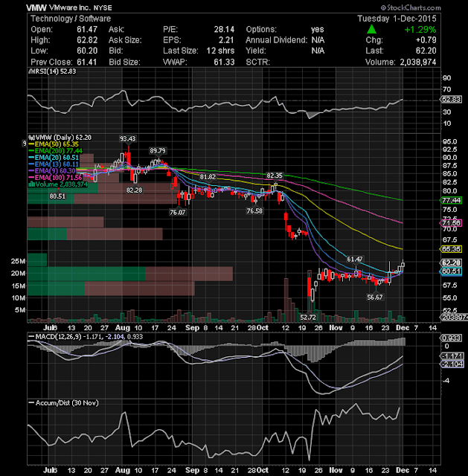Select the 52.83 RSI tag on right axis
The width and height of the screenshot is (468, 476).
452,99
